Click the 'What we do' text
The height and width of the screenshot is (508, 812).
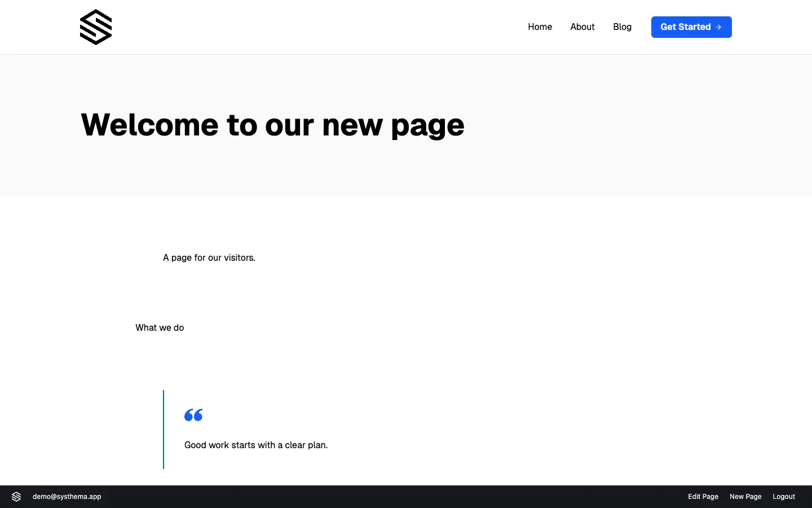point(160,327)
